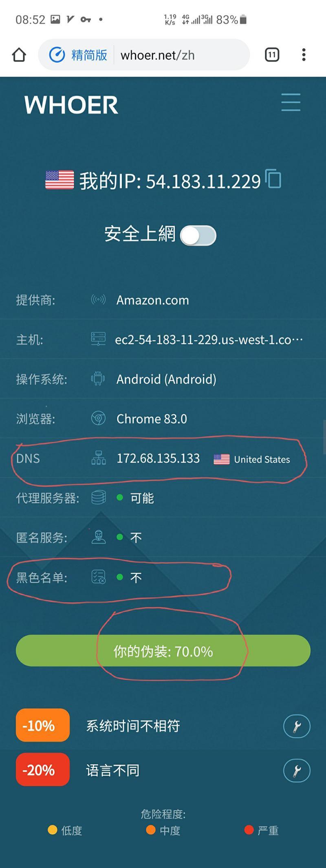Image resolution: width=326 pixels, height=868 pixels.
Task: Tap the wrench icon for 语言不同
Action: tap(297, 770)
